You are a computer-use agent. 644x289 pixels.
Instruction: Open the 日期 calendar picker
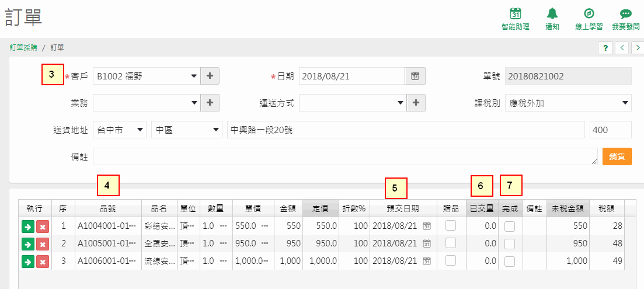coord(415,76)
